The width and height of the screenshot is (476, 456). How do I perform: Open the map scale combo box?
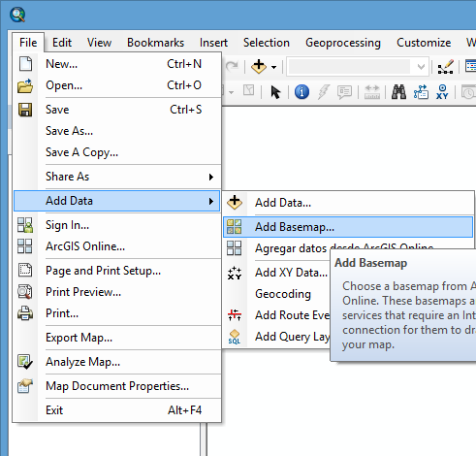358,67
